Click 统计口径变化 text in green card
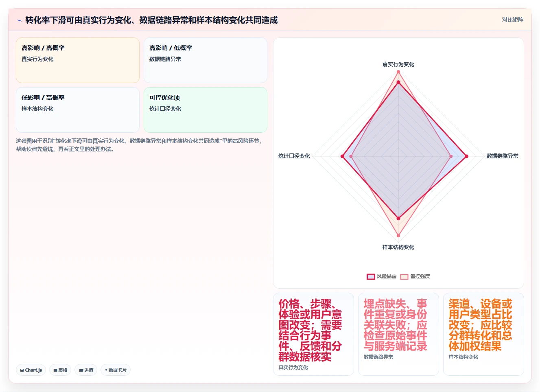This screenshot has height=392, width=540. (x=165, y=109)
